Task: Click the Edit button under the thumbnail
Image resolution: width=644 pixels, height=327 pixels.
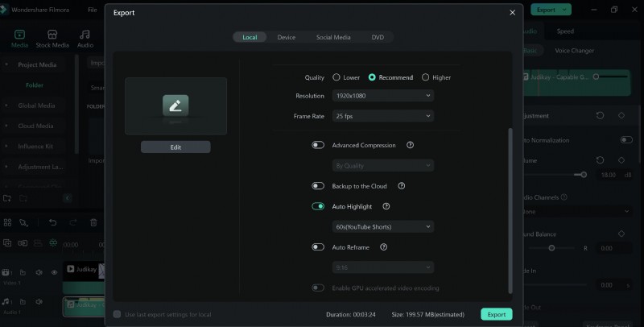Action: click(175, 147)
